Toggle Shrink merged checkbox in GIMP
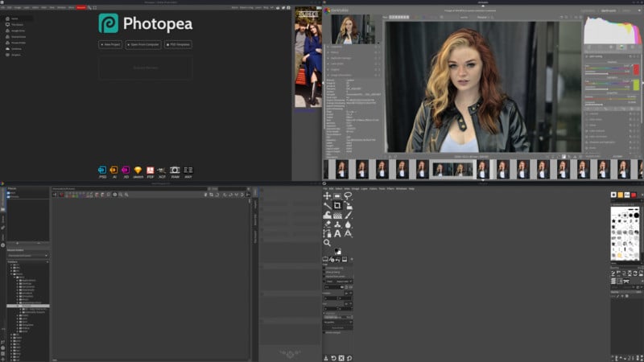Screen dimensions: 644x362 pyautogui.click(x=325, y=332)
